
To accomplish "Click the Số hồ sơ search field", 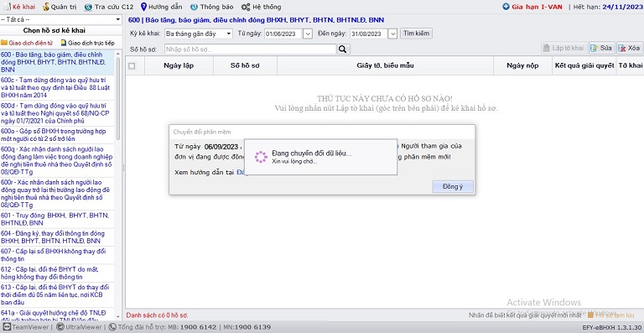I will (x=251, y=49).
